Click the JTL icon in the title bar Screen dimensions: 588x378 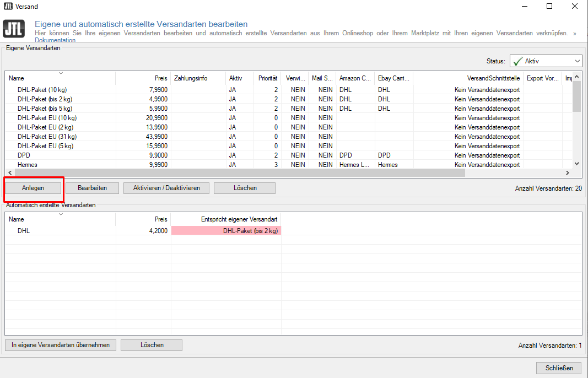tap(8, 6)
